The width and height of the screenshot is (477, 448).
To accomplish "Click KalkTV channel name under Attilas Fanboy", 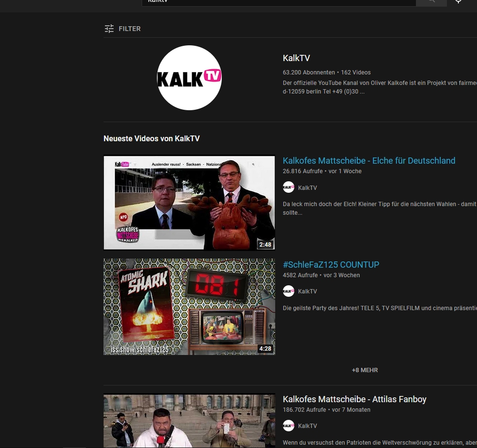I will coord(307,426).
